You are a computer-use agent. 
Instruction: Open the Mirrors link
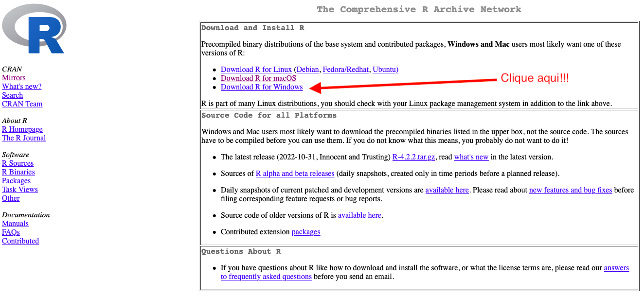[14, 78]
